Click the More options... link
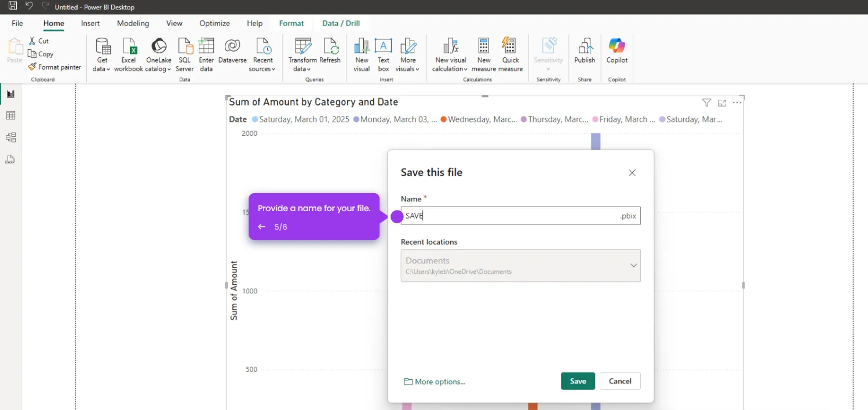This screenshot has height=410, width=868. click(x=435, y=382)
